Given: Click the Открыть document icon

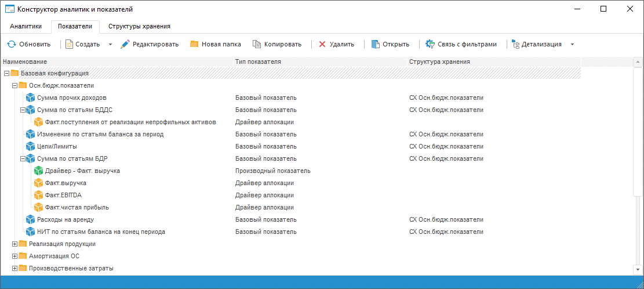Looking at the screenshot, I should point(375,44).
